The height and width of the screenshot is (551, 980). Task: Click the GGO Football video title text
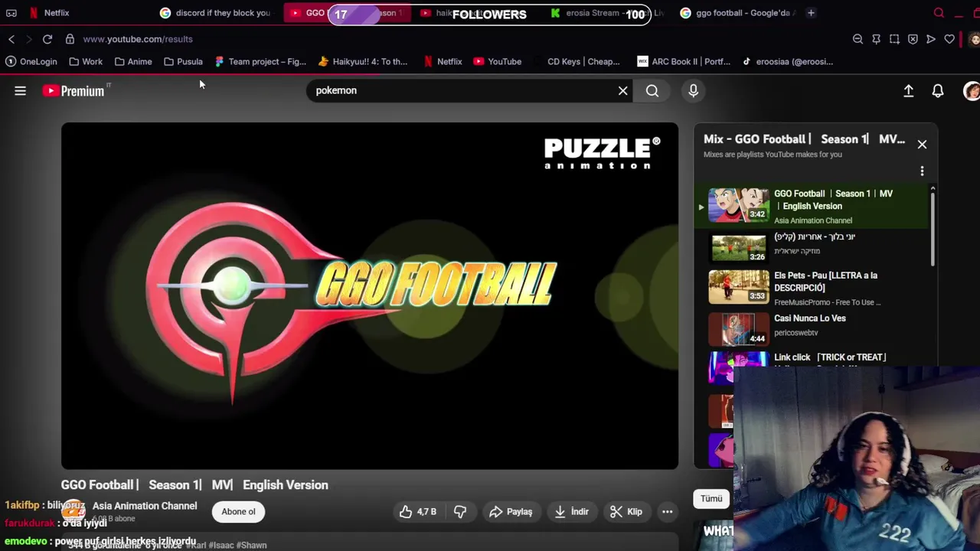194,485
